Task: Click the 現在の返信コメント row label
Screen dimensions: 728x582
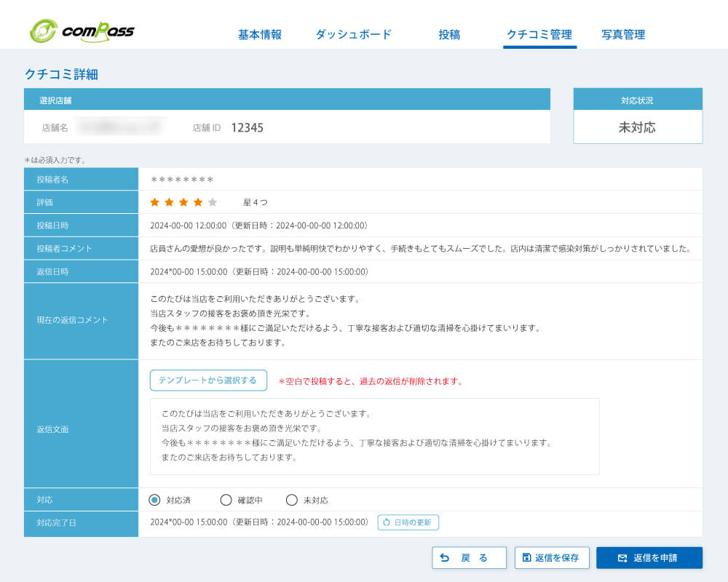Action: point(72,320)
